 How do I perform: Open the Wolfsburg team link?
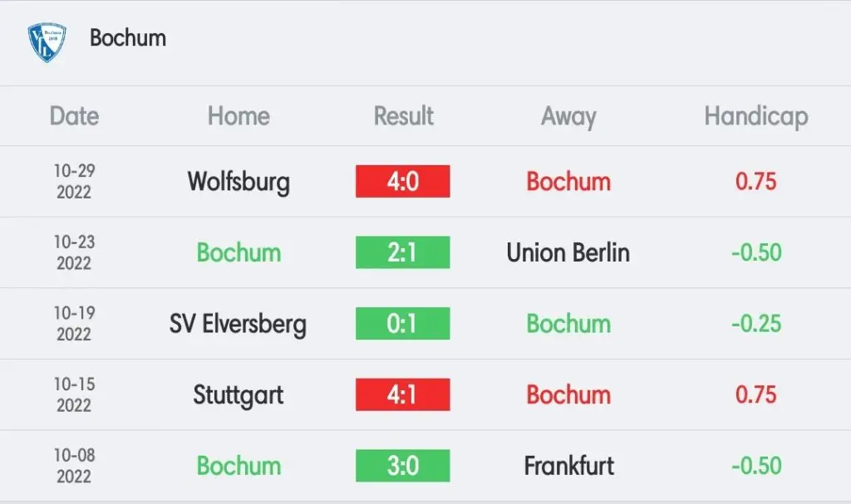point(239,183)
